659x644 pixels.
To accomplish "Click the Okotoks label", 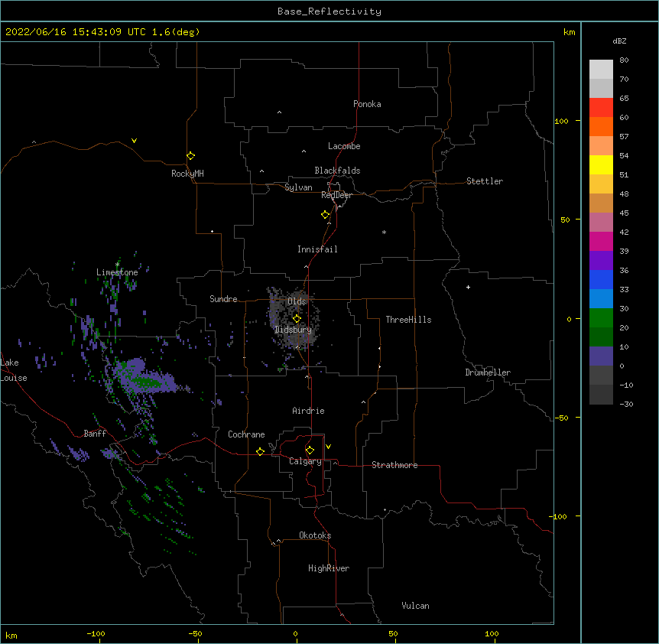I will point(315,535).
